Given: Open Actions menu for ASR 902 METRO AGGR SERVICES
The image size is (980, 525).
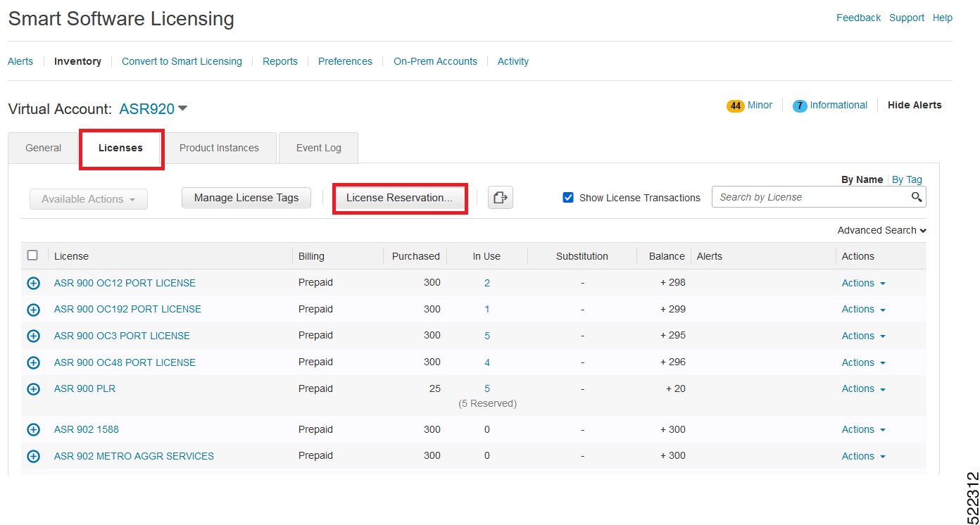Looking at the screenshot, I should (x=863, y=456).
